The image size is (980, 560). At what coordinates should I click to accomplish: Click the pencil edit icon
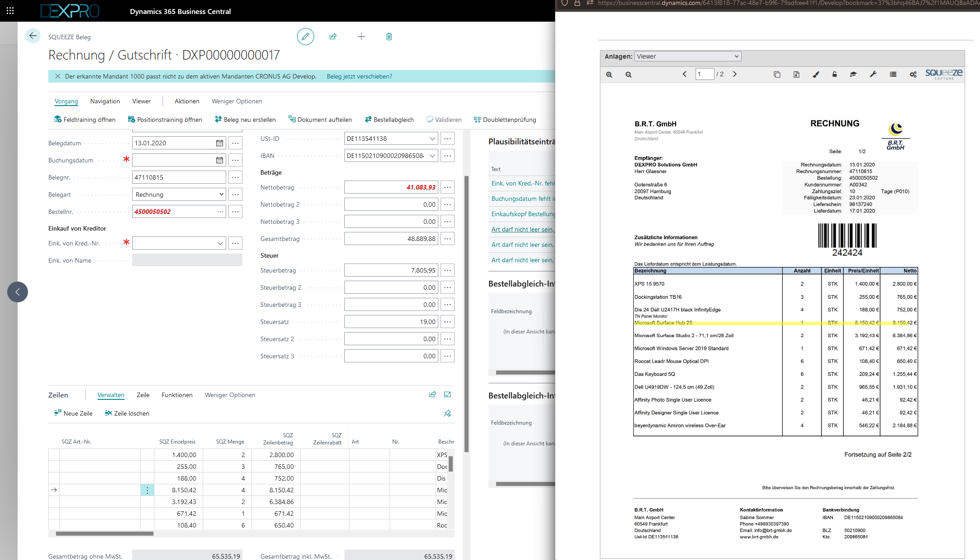(x=305, y=37)
